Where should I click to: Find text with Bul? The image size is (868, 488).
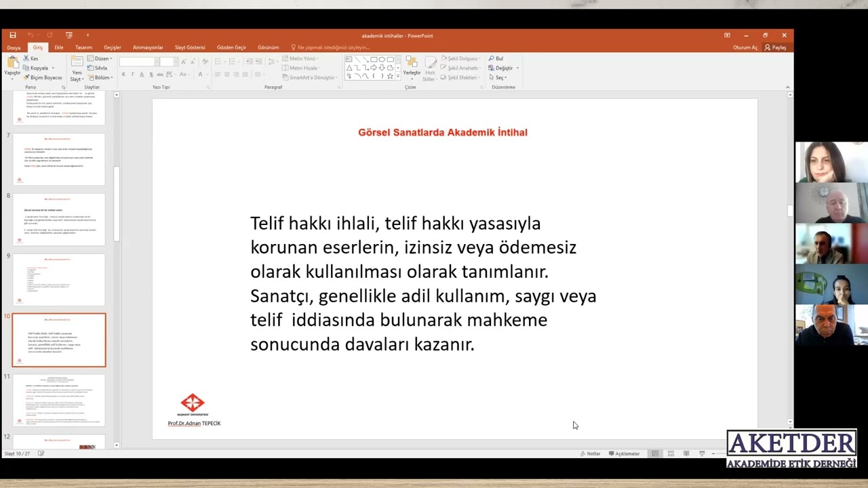pyautogui.click(x=496, y=58)
